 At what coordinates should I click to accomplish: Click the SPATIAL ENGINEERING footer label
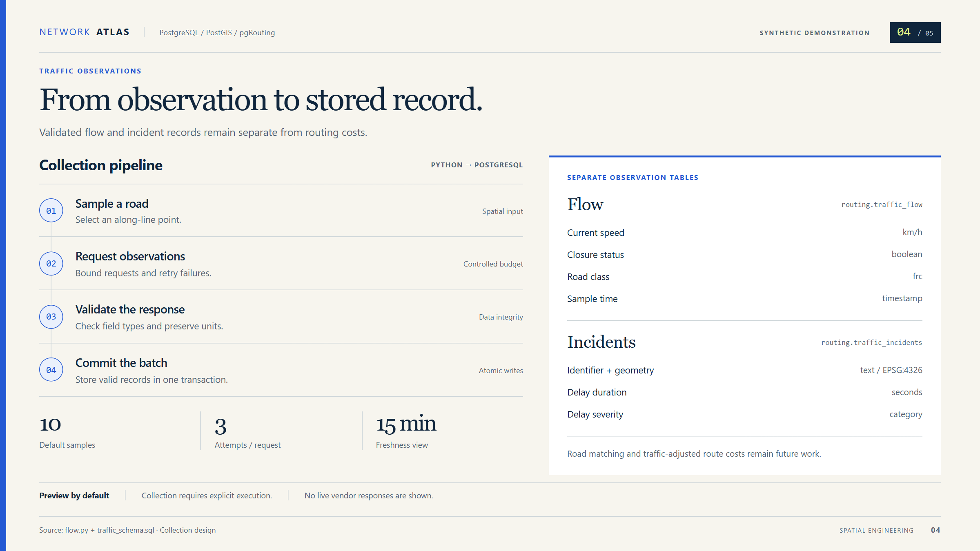click(x=876, y=530)
